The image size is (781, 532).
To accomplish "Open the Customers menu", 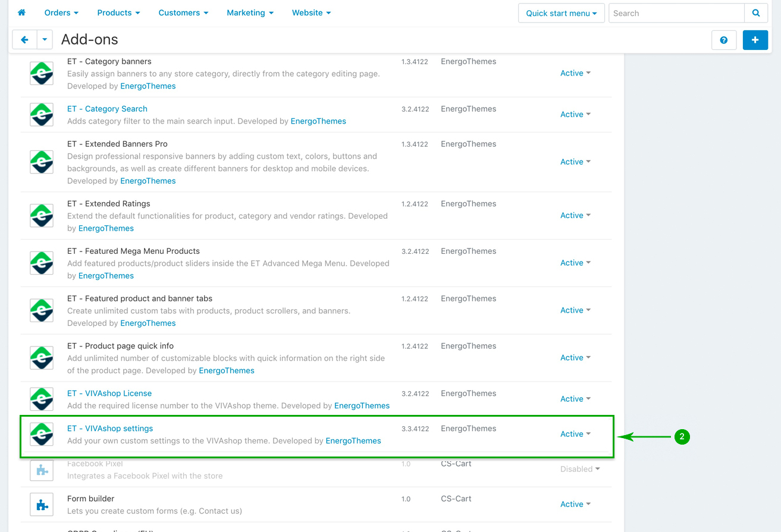I will 183,12.
